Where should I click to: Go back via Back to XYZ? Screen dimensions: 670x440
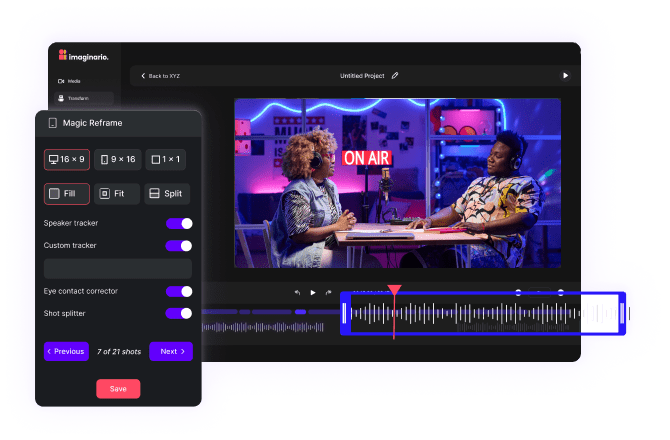pos(160,76)
